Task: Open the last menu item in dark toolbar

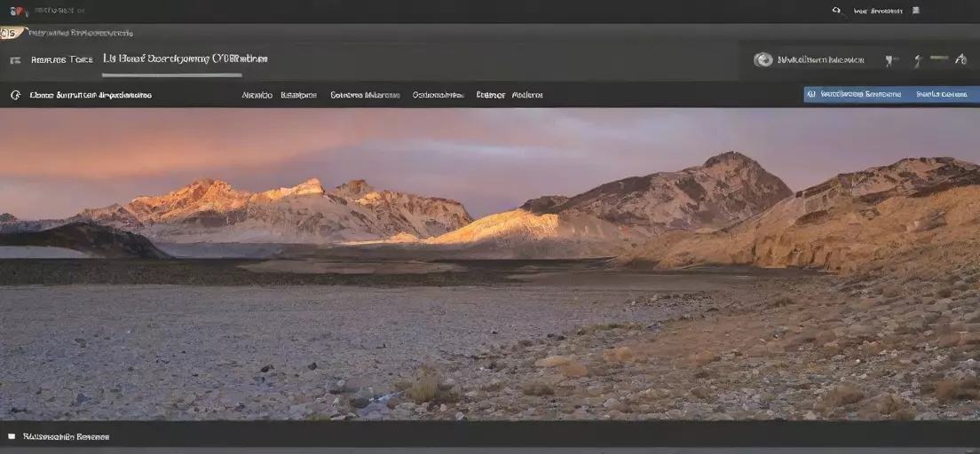Action: click(527, 95)
